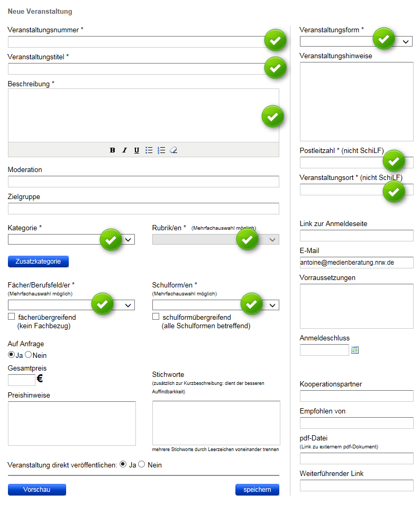Open the Anmeldeschluss calendar picker
Screen dimensions: 420x522
pyautogui.click(x=355, y=349)
